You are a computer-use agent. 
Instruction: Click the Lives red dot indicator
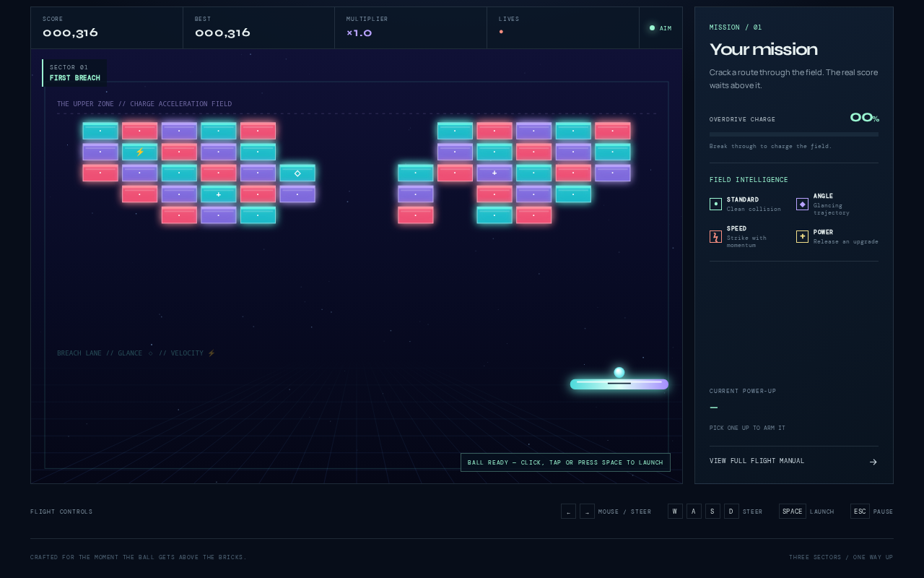[501, 32]
